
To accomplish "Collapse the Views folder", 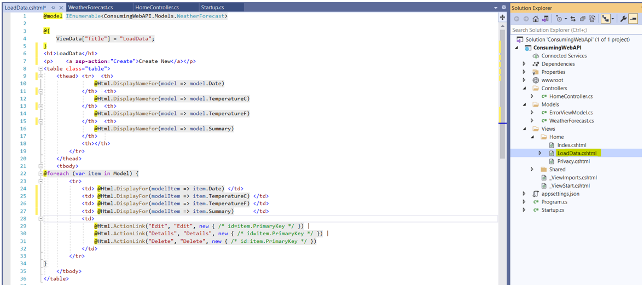I will tap(524, 129).
